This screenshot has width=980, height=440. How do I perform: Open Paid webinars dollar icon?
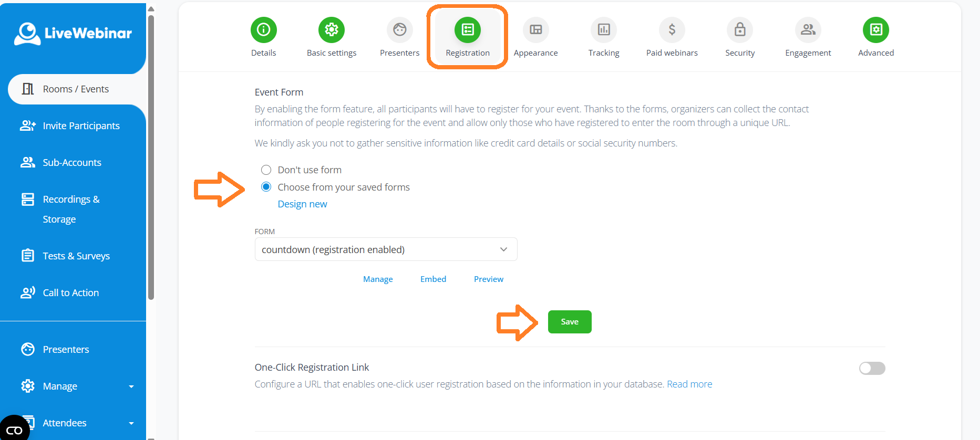[x=672, y=30]
